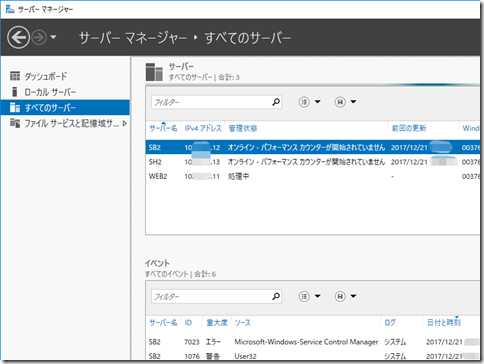Click the ダッシュボード grid icon
Viewport: 484px width, 364px height.
[15, 76]
